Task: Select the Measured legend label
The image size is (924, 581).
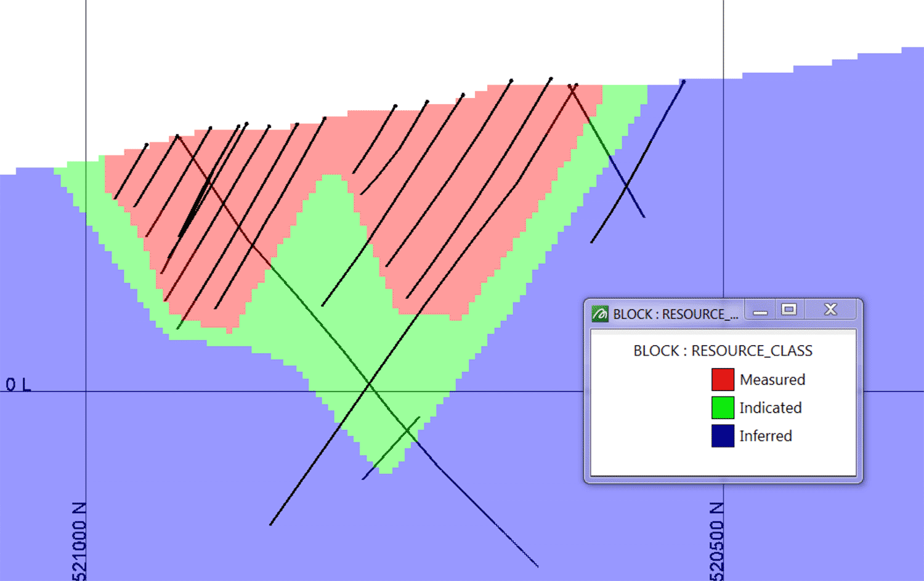Action: (772, 380)
